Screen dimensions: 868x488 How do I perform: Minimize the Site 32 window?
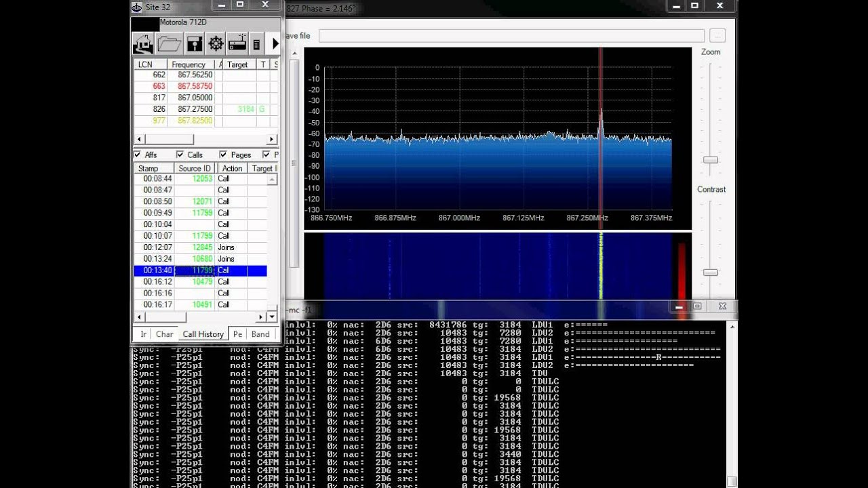pos(222,5)
